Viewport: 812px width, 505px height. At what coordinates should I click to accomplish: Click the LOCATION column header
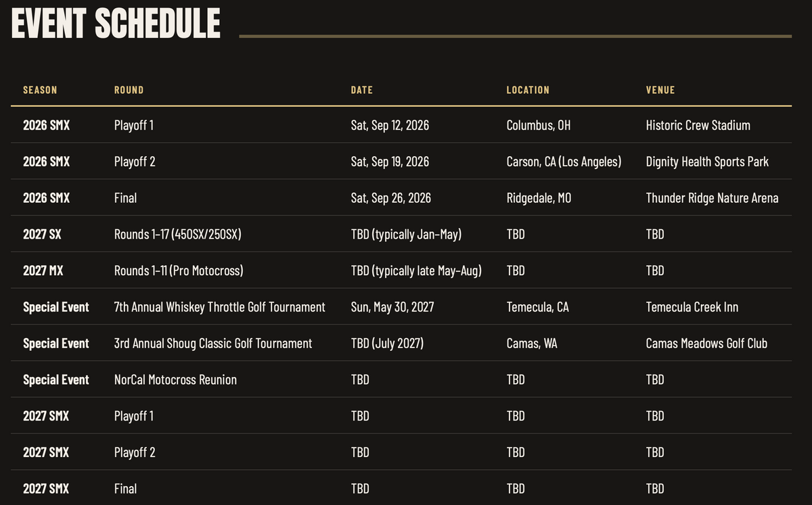point(528,90)
